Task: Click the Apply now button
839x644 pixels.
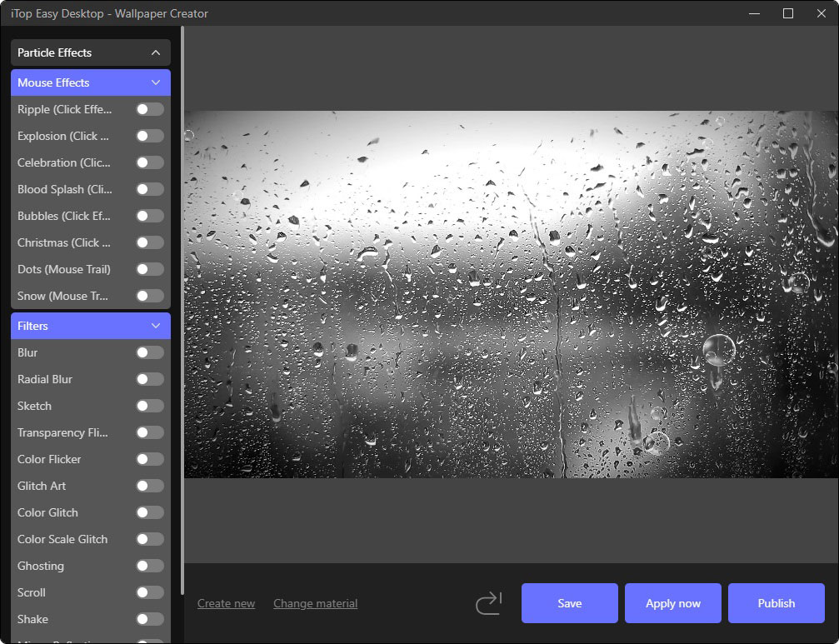Action: (x=672, y=603)
